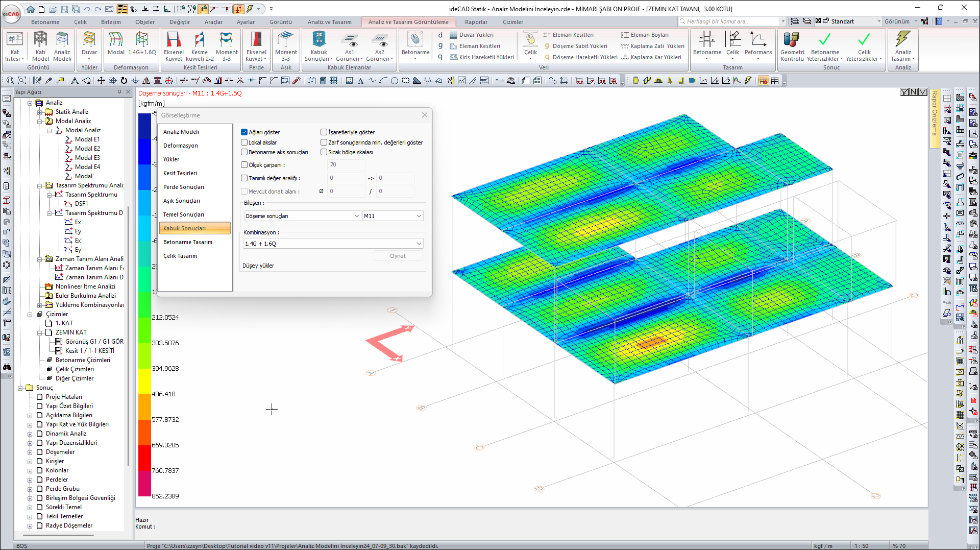The height and width of the screenshot is (550, 980).
Task: Open the Kombinasyon 1.4G + 1.6Q dropdown
Action: pyautogui.click(x=333, y=244)
